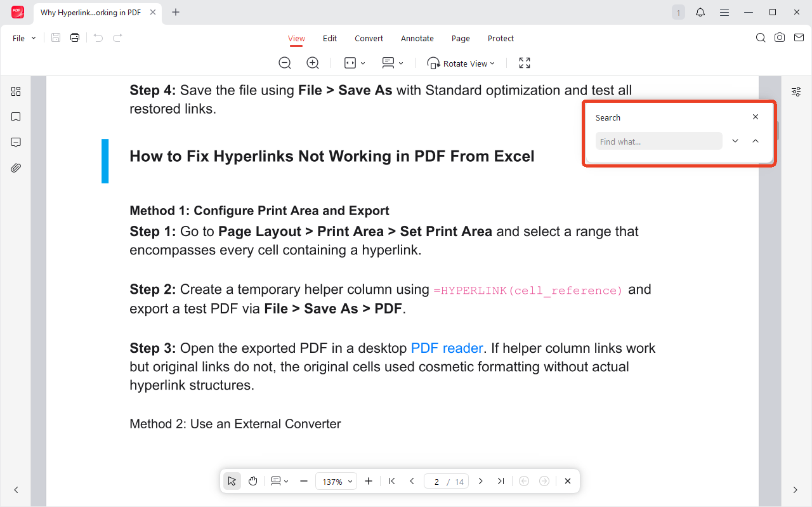Screen dimensions: 812x507
Task: Click the tab count badge
Action: tap(678, 12)
